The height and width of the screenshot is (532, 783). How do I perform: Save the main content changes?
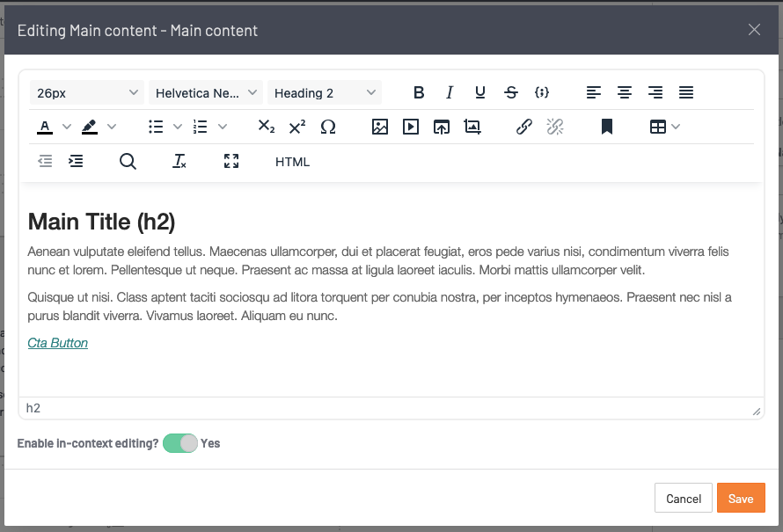tap(741, 498)
